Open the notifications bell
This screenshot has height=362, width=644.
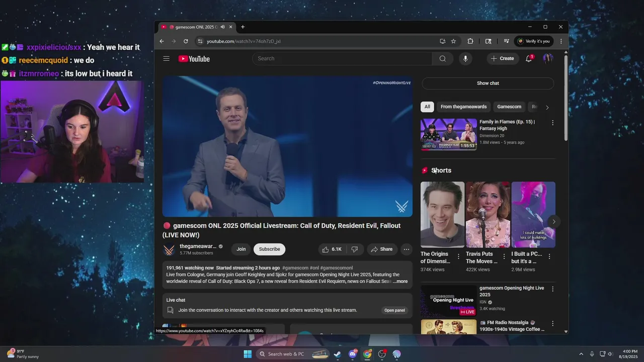click(x=529, y=58)
